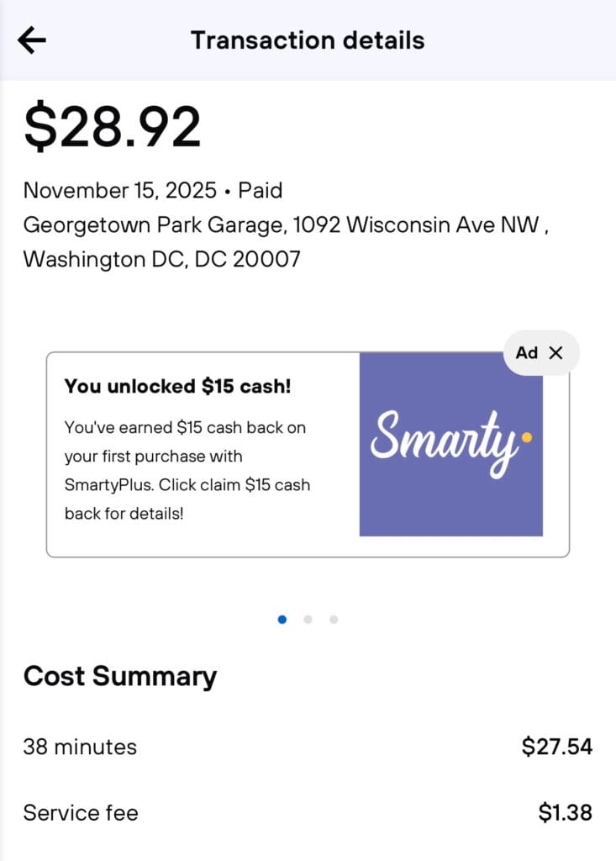Screen dimensions: 616x861
Task: Click the 'Ad' label badge
Action: click(x=527, y=353)
